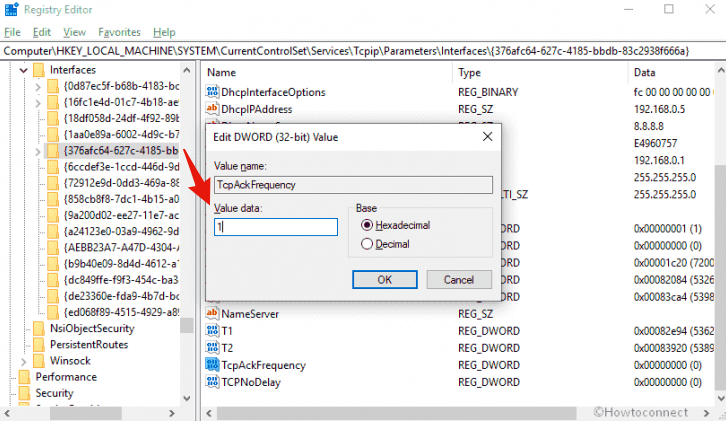Image resolution: width=726 pixels, height=421 pixels.
Task: Confirm the DWORD value with OK
Action: coord(385,280)
